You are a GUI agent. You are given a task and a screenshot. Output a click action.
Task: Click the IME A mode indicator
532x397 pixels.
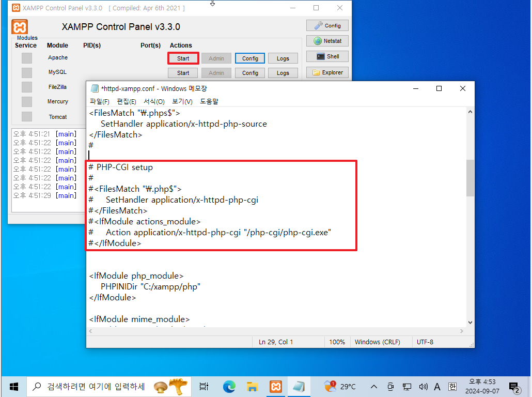(x=437, y=387)
